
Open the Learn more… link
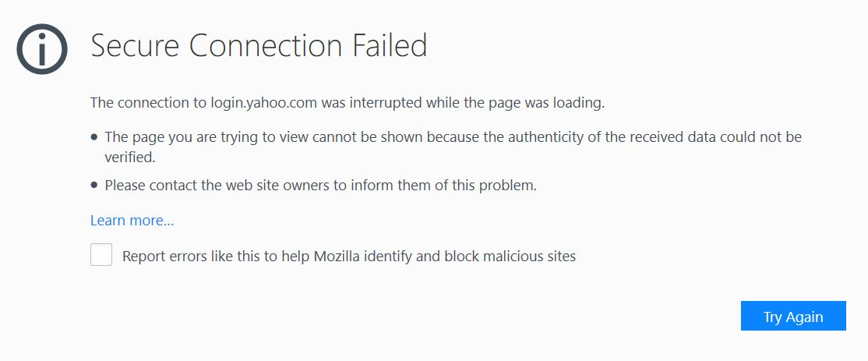(x=132, y=221)
